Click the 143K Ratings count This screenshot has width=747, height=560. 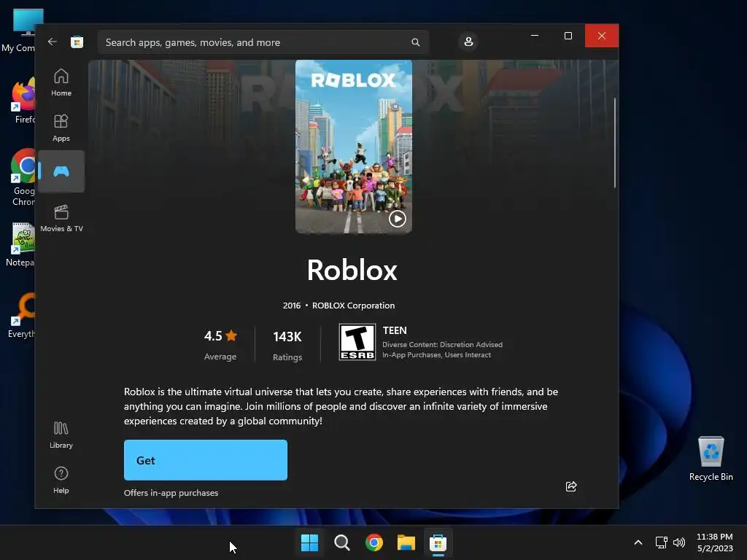(287, 345)
